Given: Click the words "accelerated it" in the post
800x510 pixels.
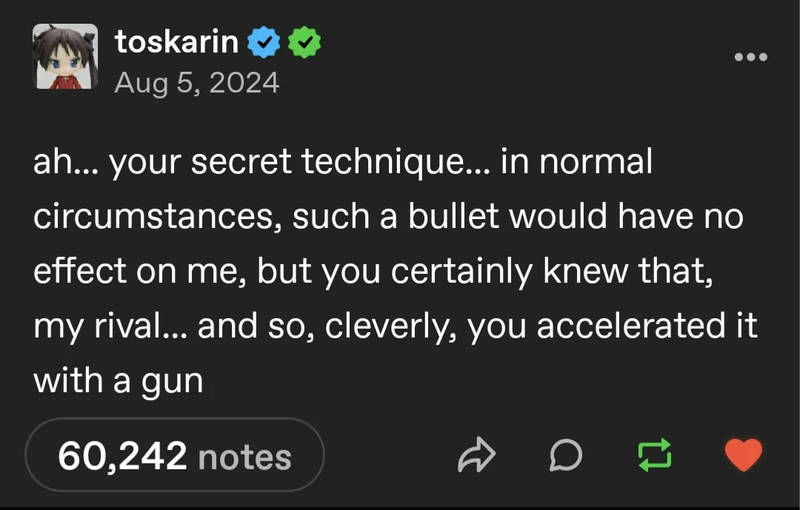Looking at the screenshot, I should tap(647, 326).
